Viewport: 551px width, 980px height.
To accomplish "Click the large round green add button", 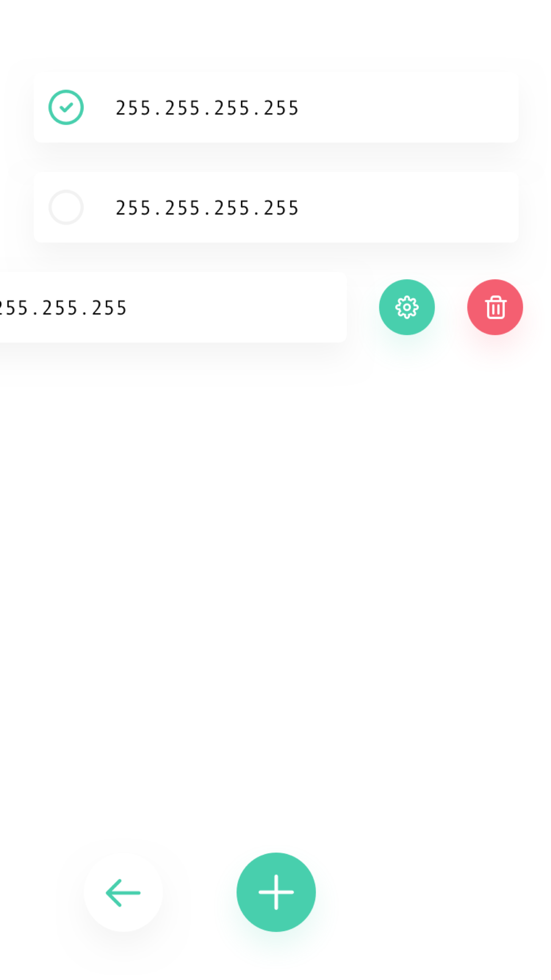I will [x=276, y=892].
